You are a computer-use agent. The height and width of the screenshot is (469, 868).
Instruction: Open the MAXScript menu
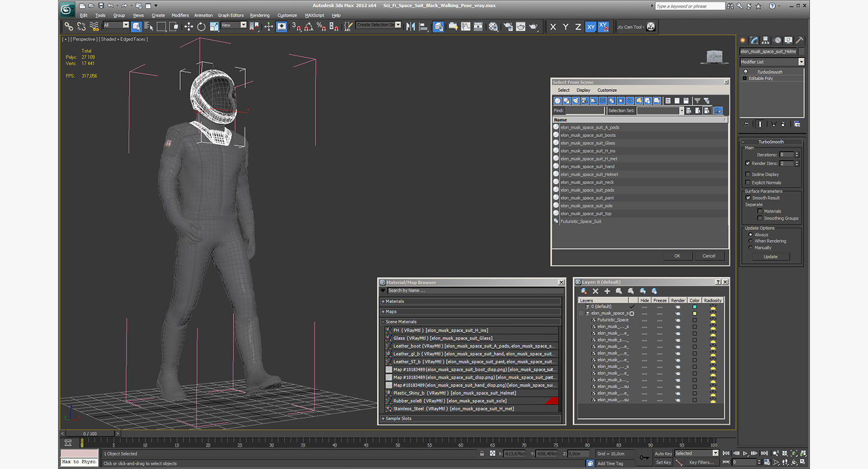coord(314,15)
